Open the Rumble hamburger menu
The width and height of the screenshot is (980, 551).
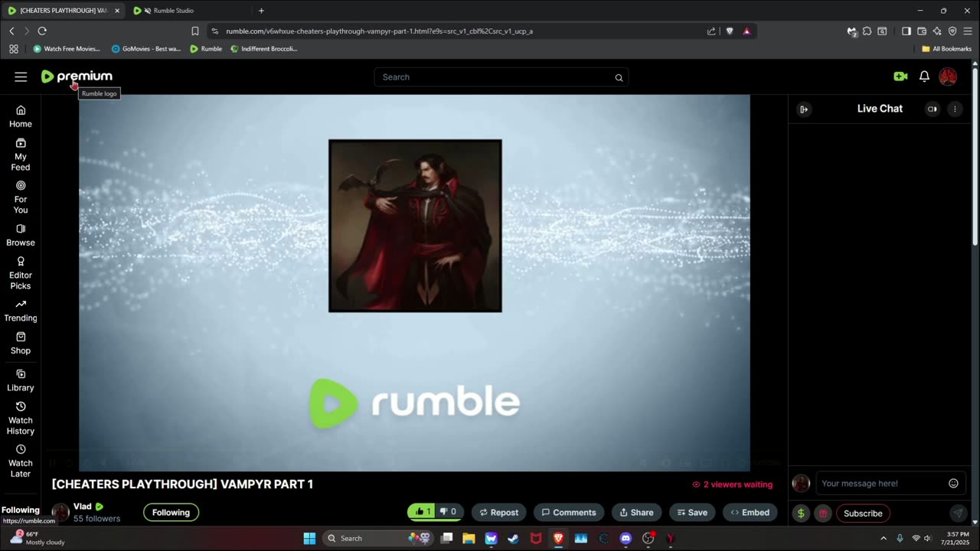(21, 77)
